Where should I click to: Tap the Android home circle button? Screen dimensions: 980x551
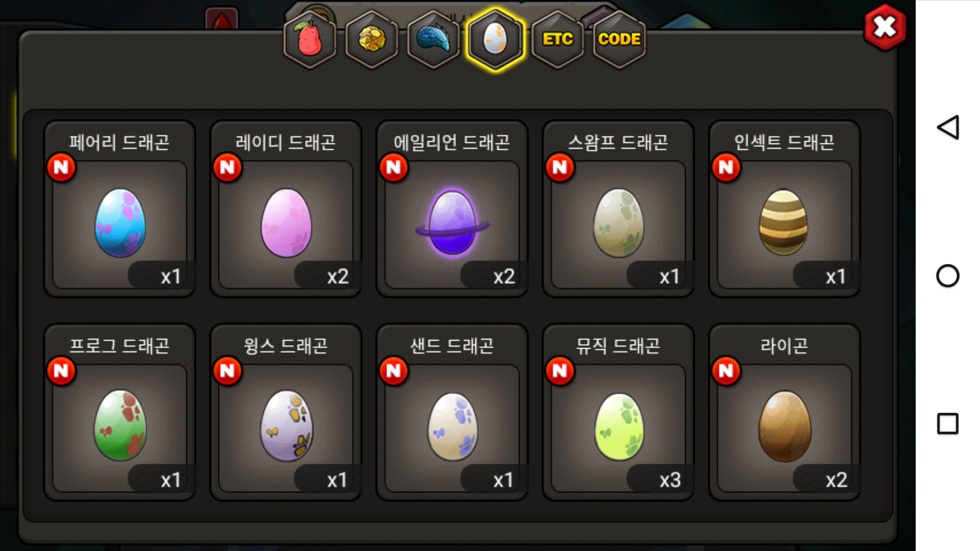pos(948,275)
